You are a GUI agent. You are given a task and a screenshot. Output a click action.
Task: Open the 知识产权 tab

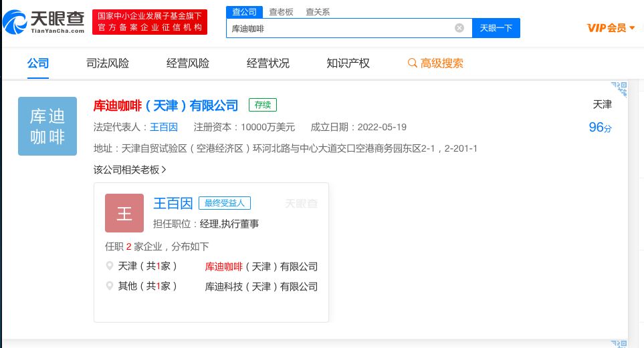coord(348,63)
